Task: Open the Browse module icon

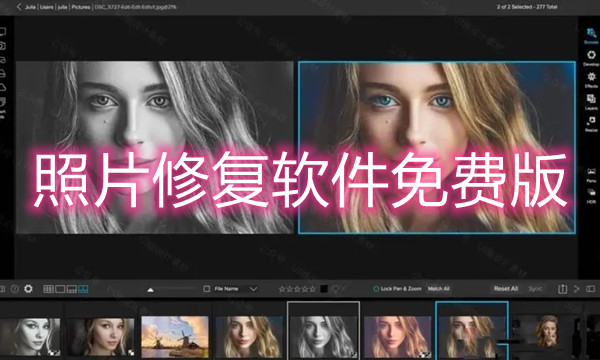Action: pos(591,34)
